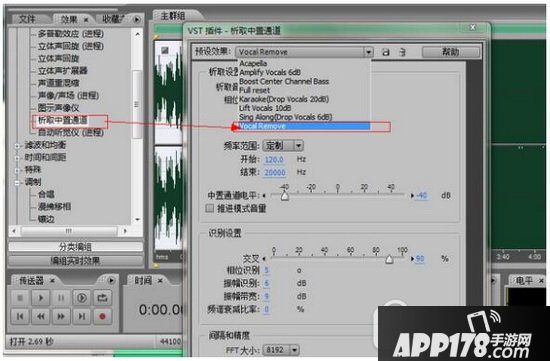
Task: Click left arrow of 中置通道电平 slider
Action: (x=264, y=195)
